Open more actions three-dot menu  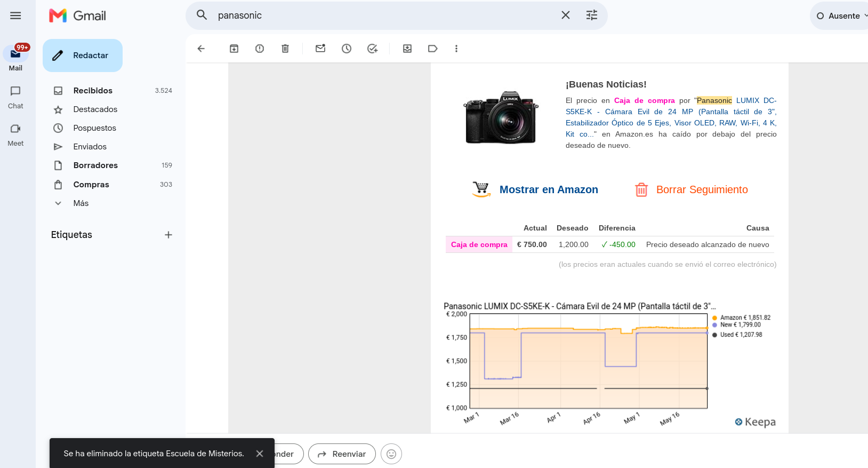coord(456,49)
